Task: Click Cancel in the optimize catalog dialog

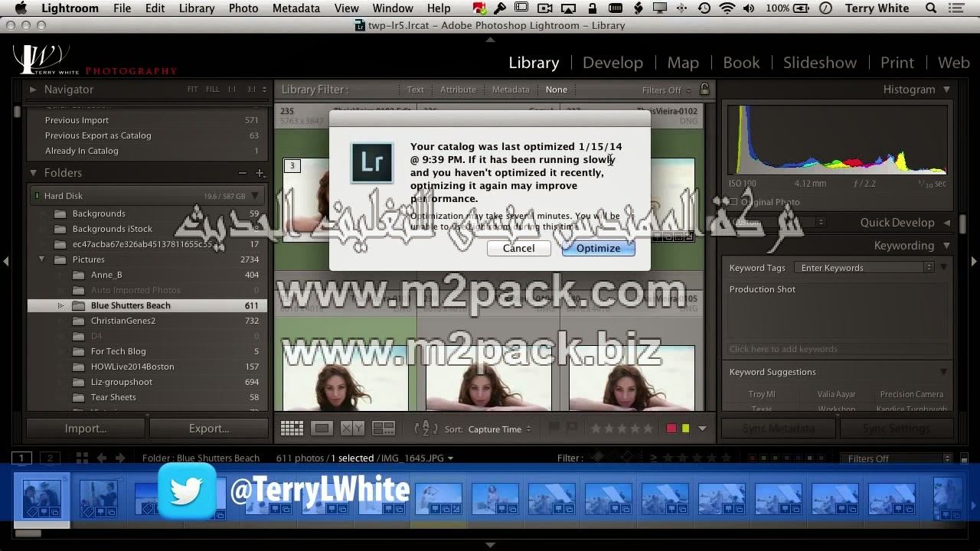Action: click(518, 248)
